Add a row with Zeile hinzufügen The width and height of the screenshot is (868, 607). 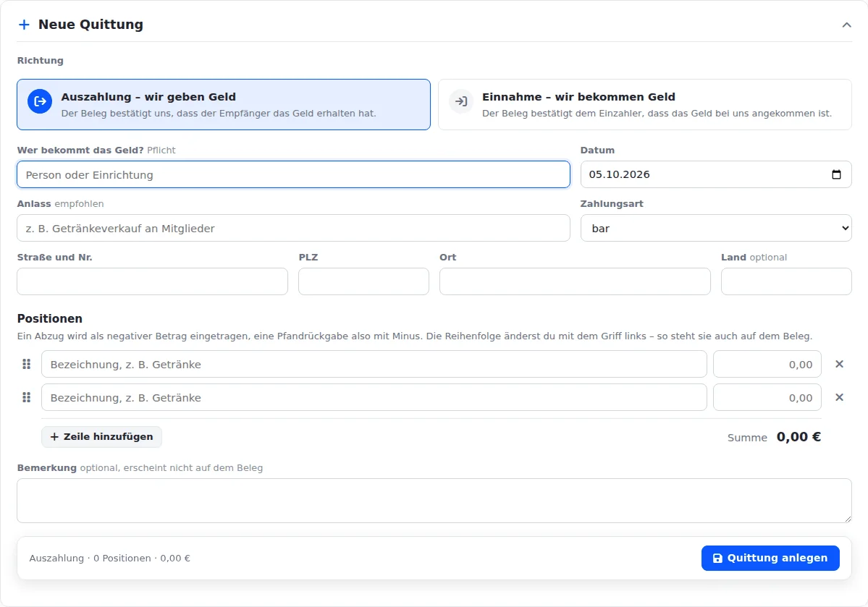click(x=101, y=436)
